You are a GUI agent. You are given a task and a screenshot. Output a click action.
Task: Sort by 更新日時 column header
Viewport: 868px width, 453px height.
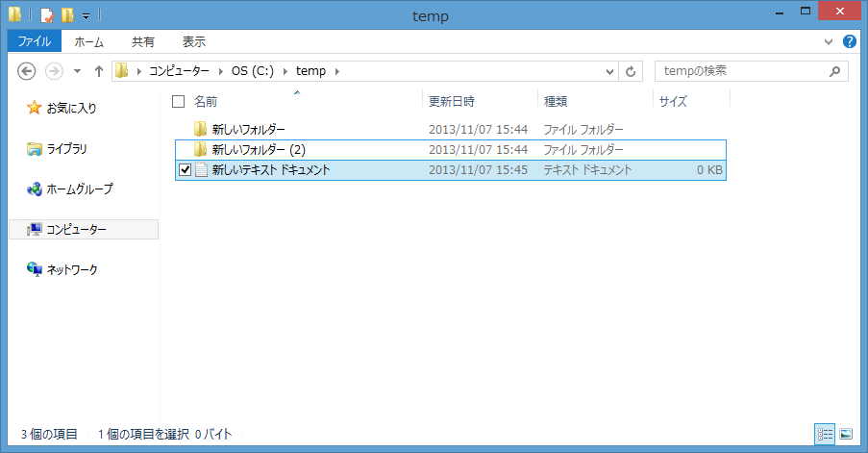[452, 101]
